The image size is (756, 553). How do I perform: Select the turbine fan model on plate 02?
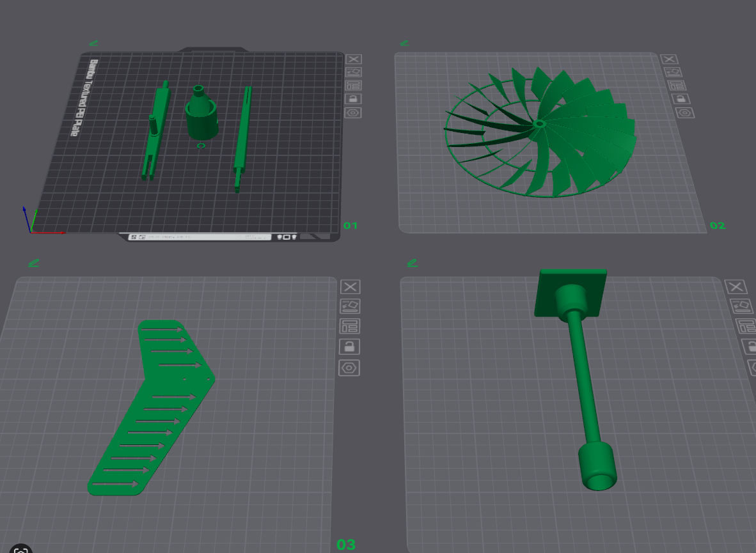click(540, 132)
